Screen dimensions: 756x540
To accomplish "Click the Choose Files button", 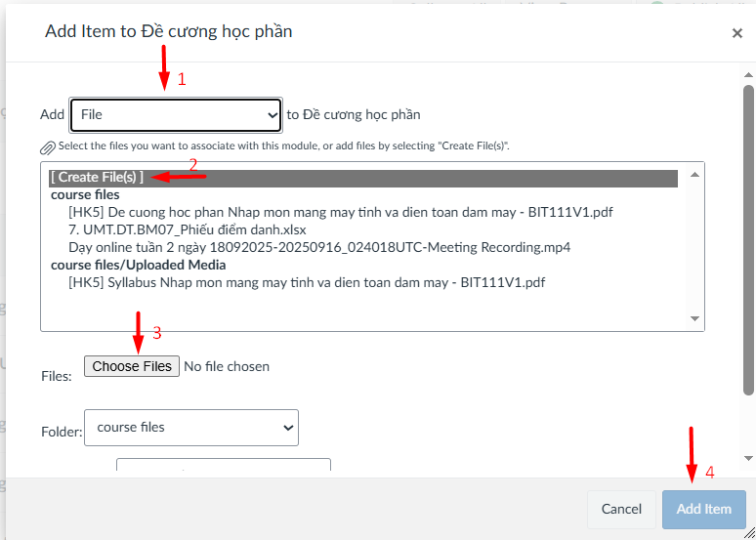I will point(132,366).
